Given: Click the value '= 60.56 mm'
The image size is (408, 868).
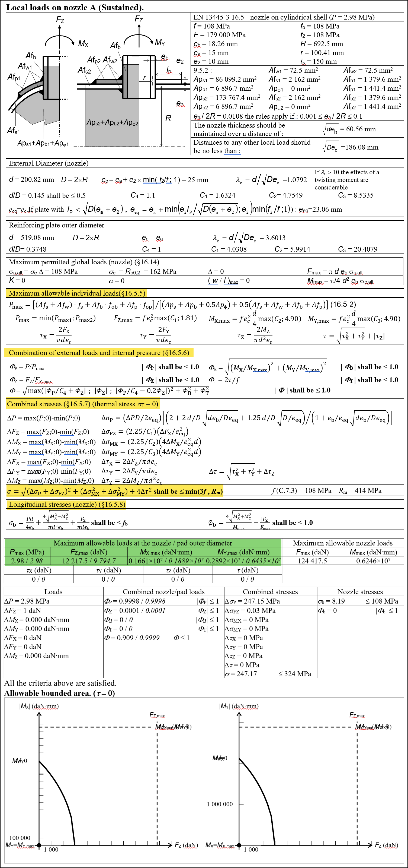Looking at the screenshot, I should [358, 129].
